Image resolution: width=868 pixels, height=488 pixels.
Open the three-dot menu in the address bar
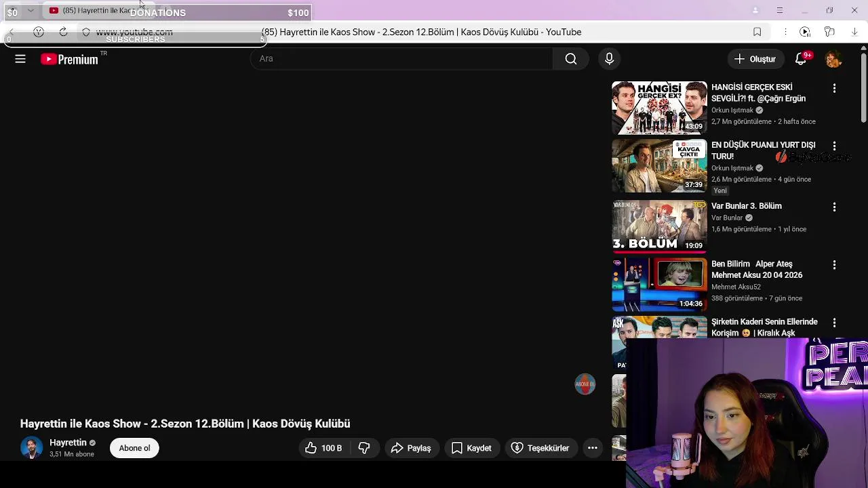[785, 32]
